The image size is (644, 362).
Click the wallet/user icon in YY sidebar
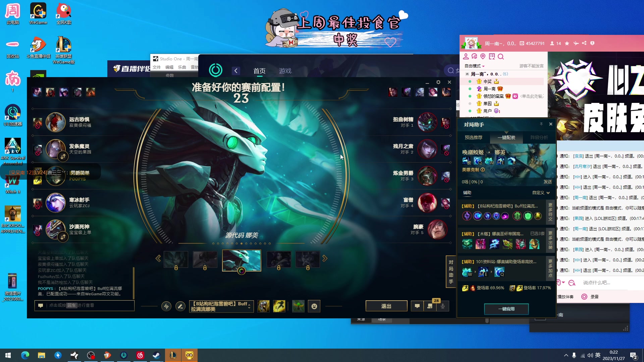click(x=466, y=56)
